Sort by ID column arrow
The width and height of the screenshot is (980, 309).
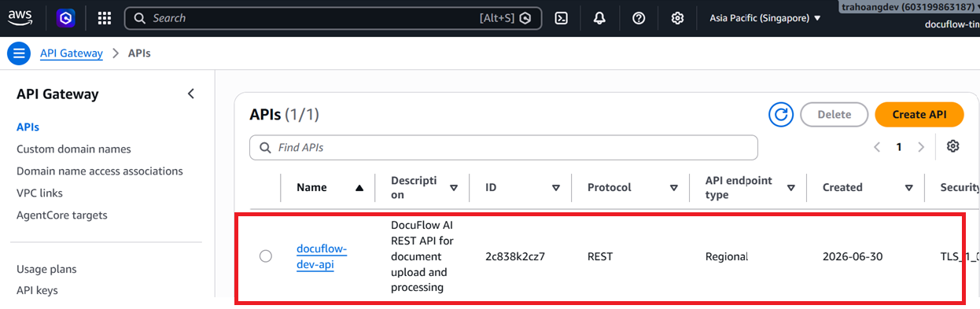pos(556,188)
